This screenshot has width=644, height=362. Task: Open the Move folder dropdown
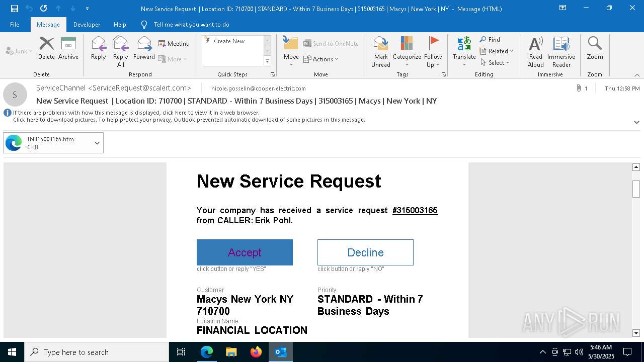coord(291,52)
